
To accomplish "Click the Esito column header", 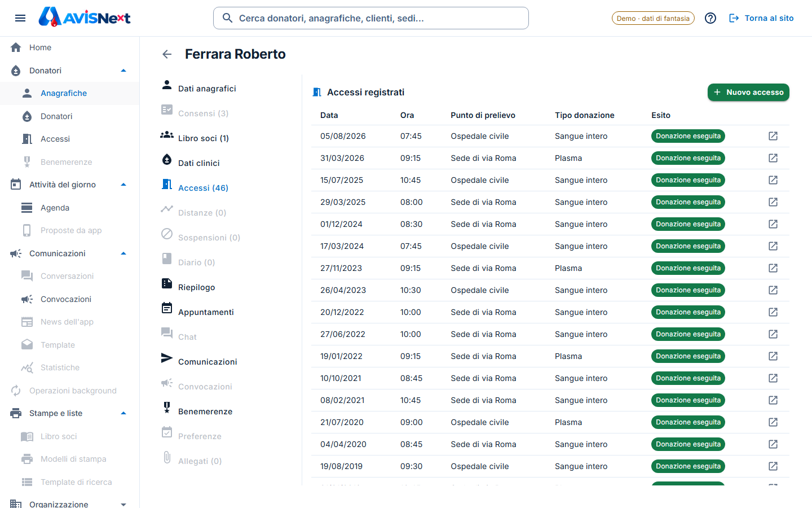I will point(661,115).
